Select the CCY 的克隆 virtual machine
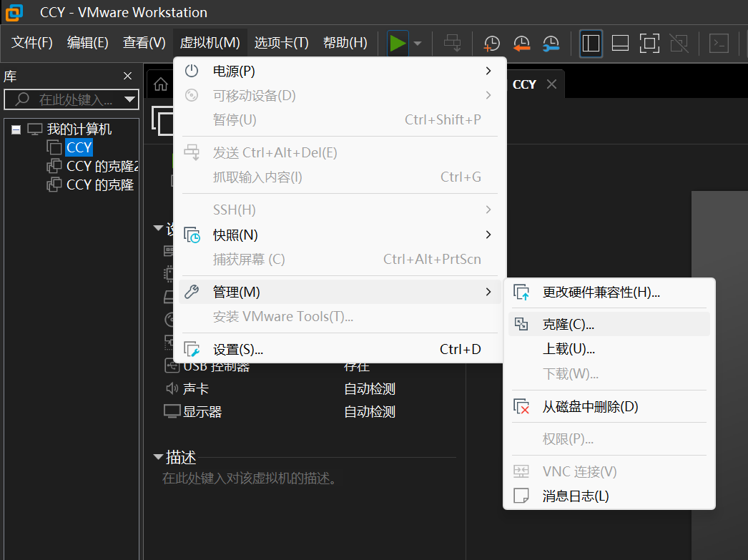The image size is (748, 560). pos(100,185)
